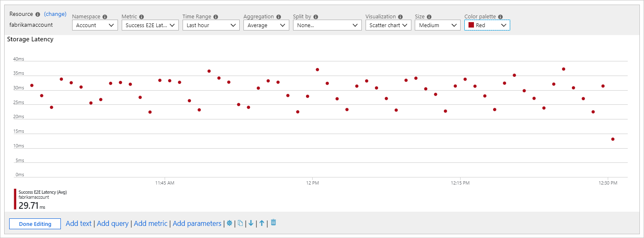Click info icon next to Metric
The image size is (644, 238).
coord(142,17)
